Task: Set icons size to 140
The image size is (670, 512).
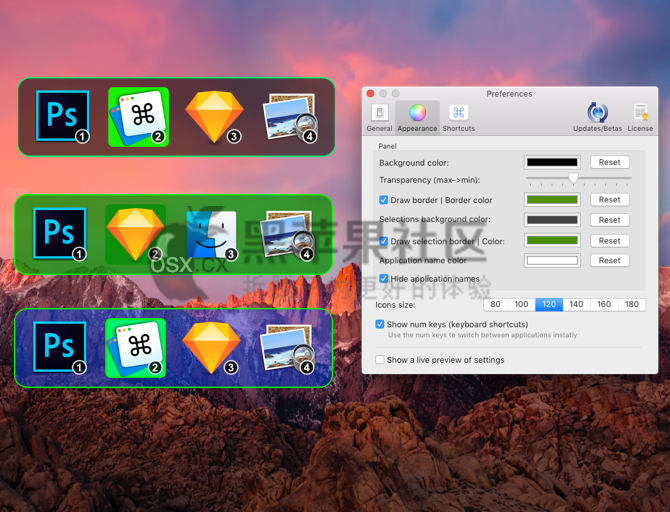Action: point(576,304)
